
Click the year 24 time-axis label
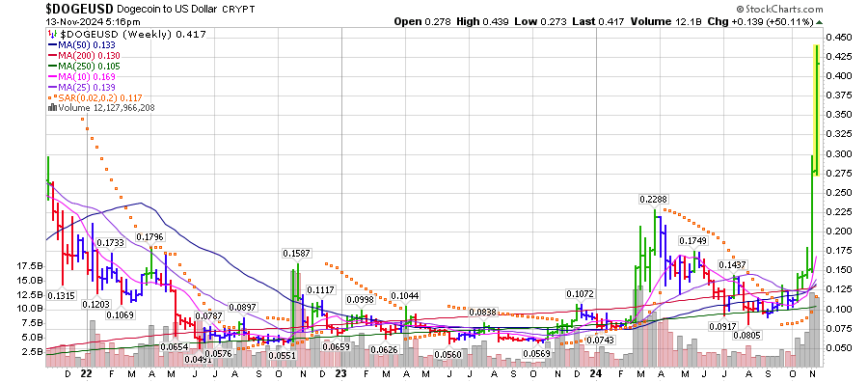click(x=596, y=373)
